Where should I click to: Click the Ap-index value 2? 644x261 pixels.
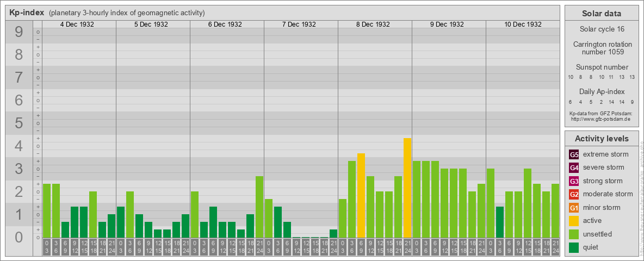pyautogui.click(x=601, y=102)
